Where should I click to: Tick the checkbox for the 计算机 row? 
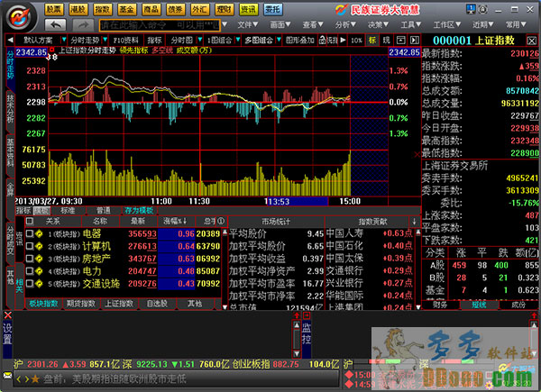tap(30, 246)
